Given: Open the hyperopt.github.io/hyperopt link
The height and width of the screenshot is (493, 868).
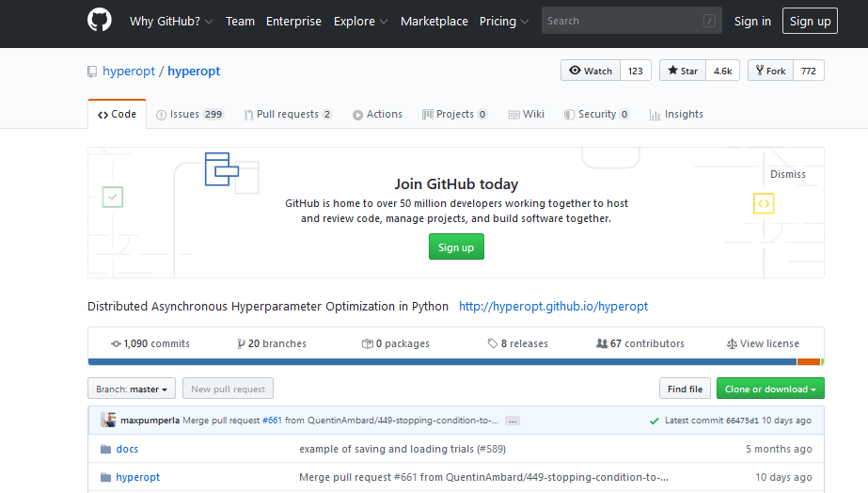Looking at the screenshot, I should [553, 306].
